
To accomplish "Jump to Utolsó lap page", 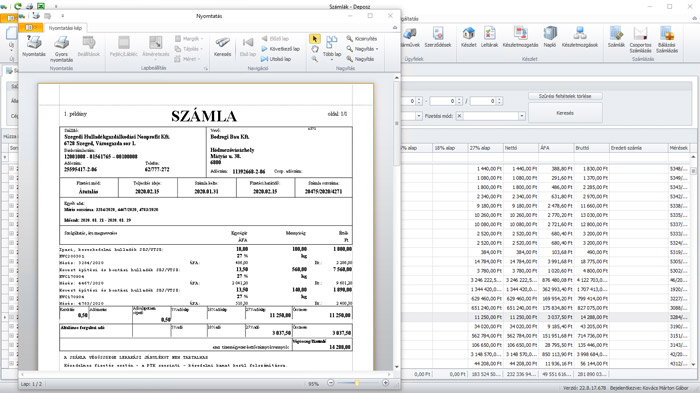I will [276, 59].
